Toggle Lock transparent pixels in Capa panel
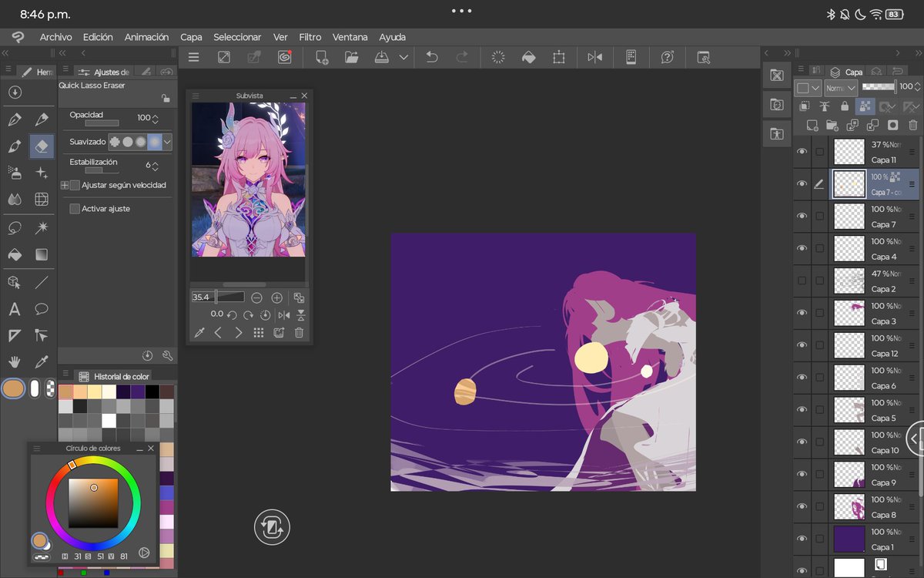Screen dimensions: 924x578 (865, 106)
